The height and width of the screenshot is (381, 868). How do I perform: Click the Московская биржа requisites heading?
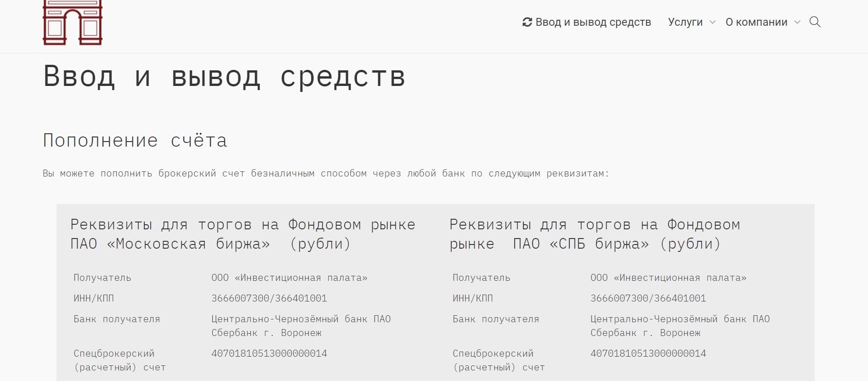[x=243, y=234]
